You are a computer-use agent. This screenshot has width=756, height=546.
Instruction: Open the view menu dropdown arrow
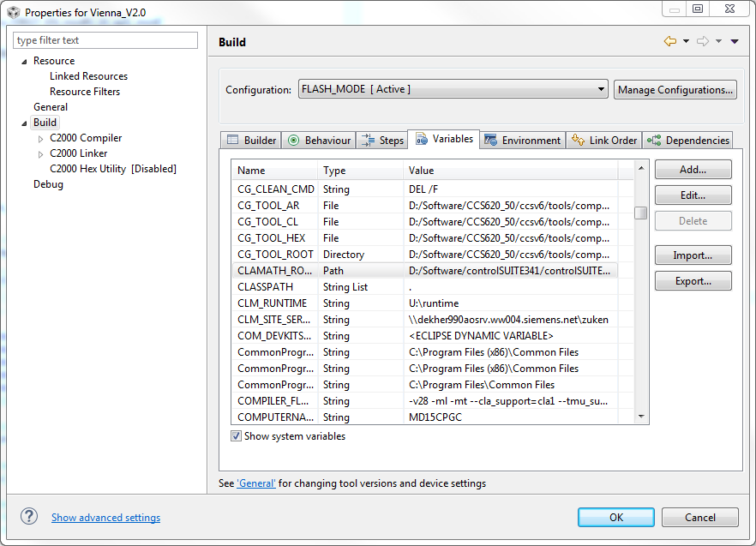735,41
